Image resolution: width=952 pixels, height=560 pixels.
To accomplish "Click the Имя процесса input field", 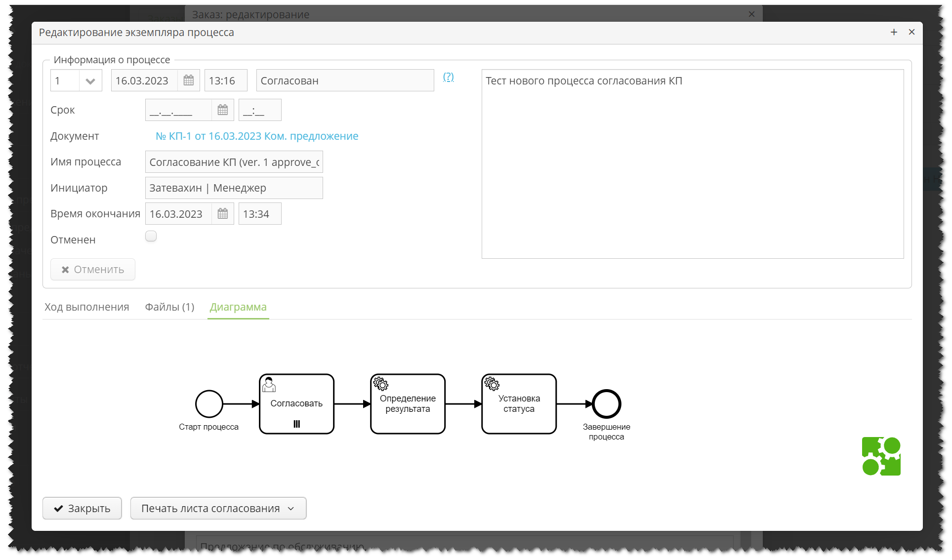I will click(x=234, y=161).
